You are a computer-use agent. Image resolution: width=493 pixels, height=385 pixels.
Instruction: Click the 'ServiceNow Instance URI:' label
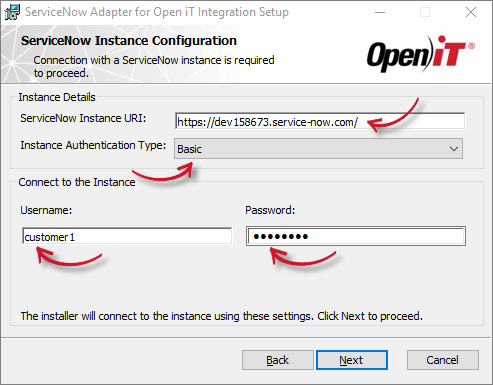tap(83, 118)
